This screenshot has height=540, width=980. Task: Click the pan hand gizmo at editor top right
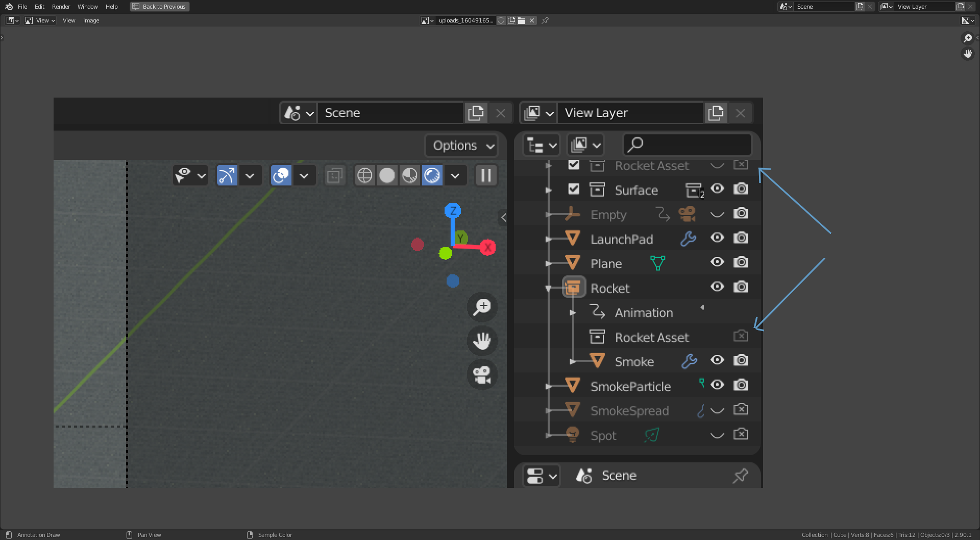click(968, 54)
